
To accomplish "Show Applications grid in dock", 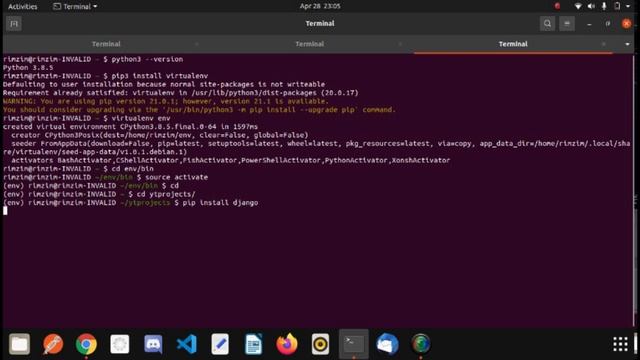I will point(620,344).
